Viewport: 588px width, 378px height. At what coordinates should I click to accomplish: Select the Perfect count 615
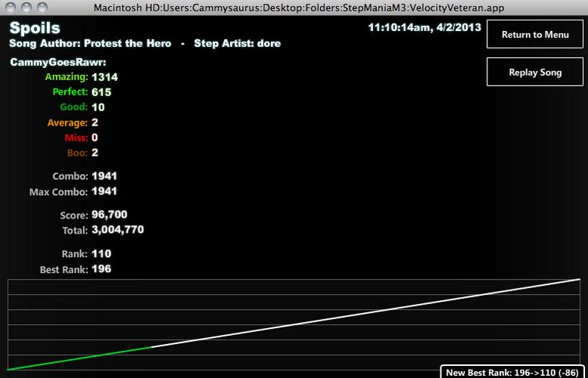(101, 92)
